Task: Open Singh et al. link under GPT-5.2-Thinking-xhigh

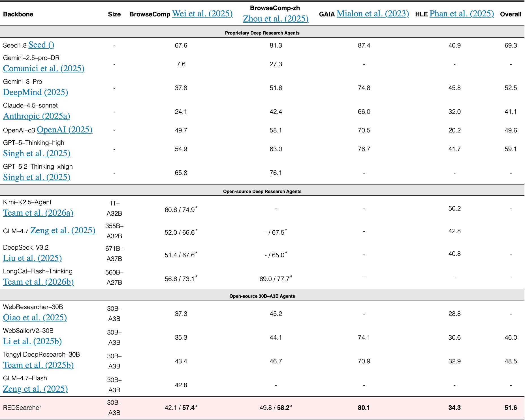Action: [37, 177]
